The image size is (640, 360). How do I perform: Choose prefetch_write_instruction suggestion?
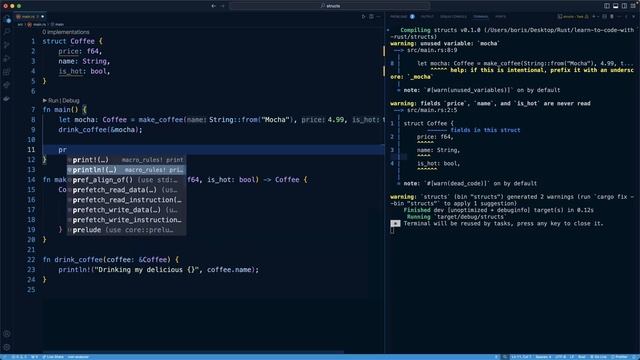coord(127,220)
